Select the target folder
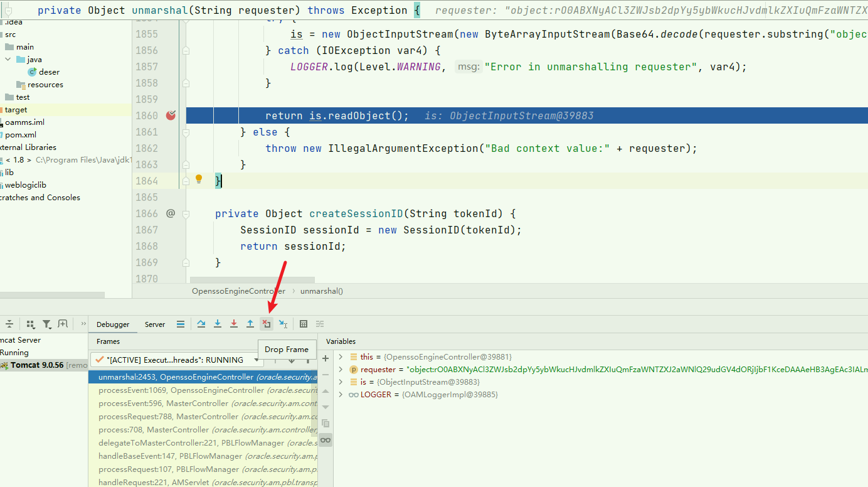Image resolution: width=868 pixels, height=487 pixels. click(16, 110)
